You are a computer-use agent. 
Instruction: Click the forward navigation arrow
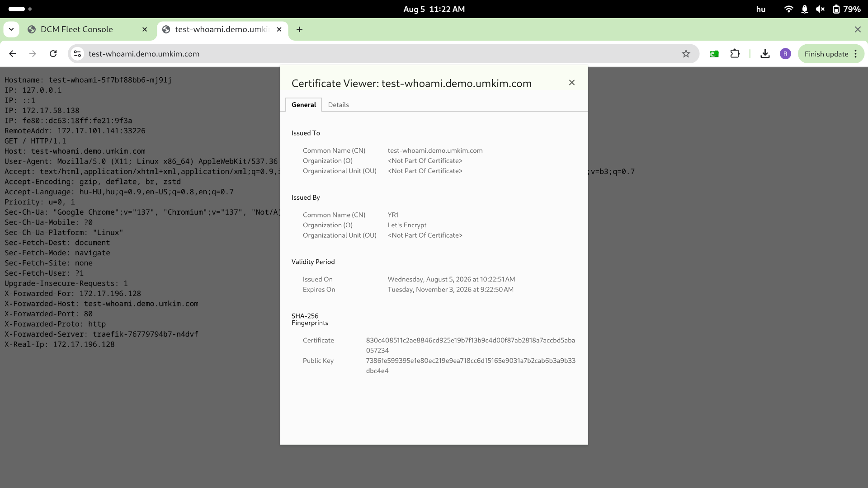pos(33,54)
